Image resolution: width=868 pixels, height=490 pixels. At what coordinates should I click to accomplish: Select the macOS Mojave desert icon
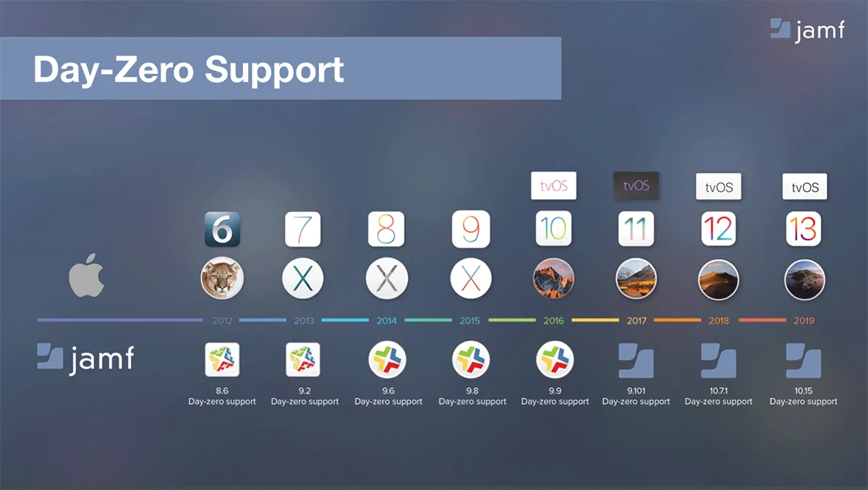[x=719, y=279]
